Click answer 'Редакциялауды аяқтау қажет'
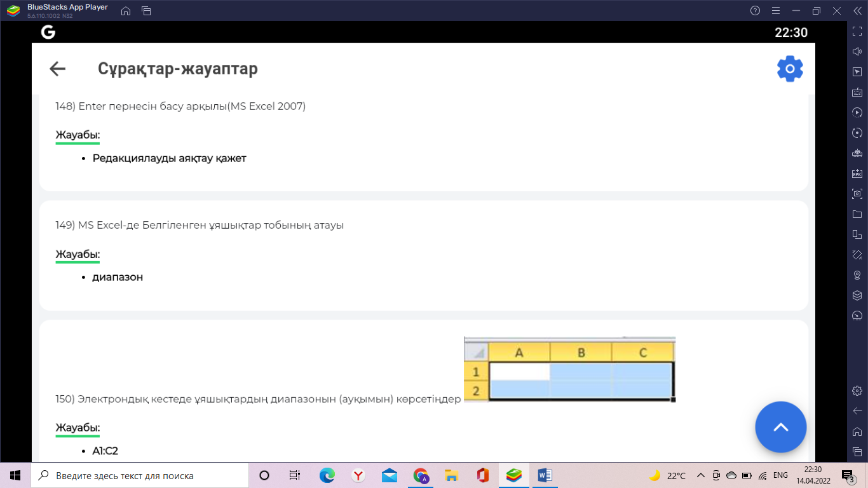 [x=169, y=158]
